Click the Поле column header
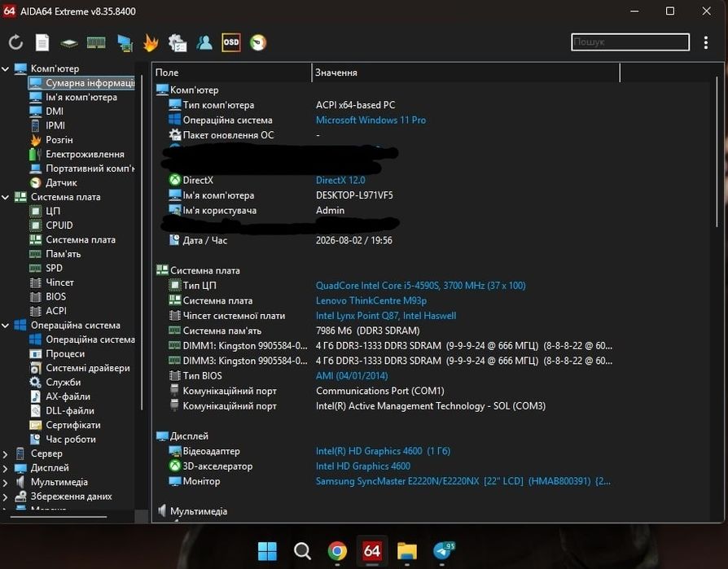The height and width of the screenshot is (569, 728). [232, 73]
